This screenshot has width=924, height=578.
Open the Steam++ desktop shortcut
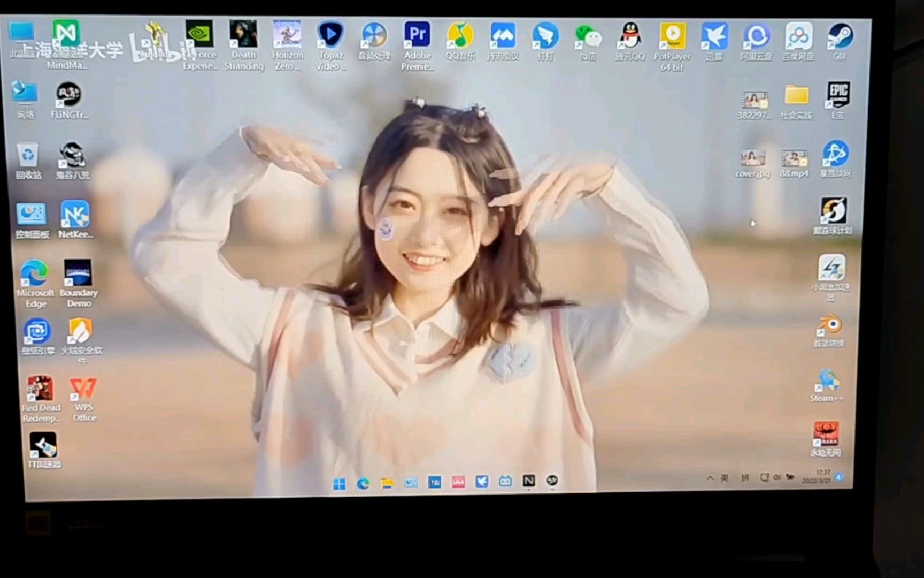pos(827,386)
